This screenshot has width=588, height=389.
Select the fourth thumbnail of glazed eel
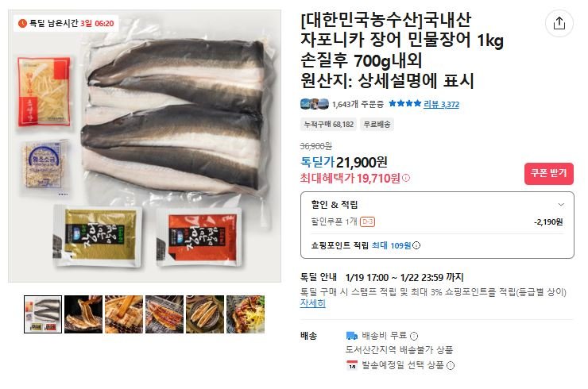click(164, 314)
